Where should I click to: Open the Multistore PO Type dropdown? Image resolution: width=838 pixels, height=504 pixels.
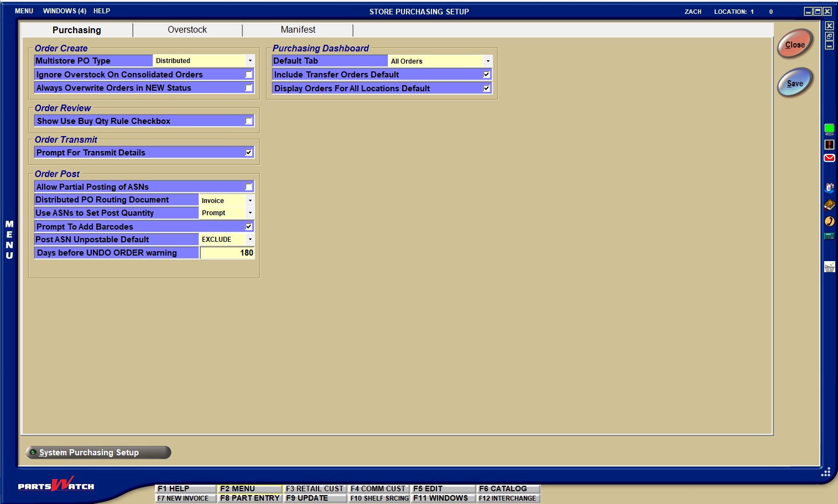[x=250, y=61]
